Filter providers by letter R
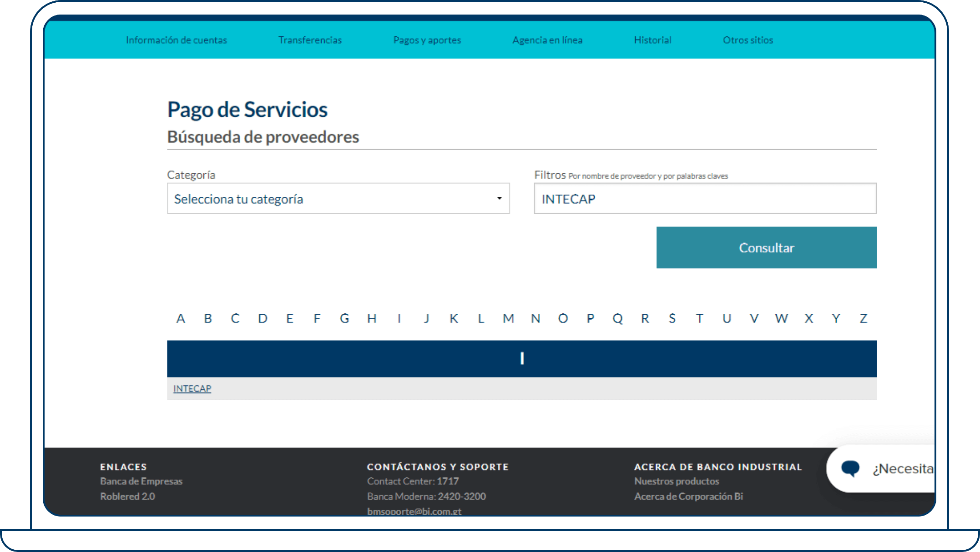Viewport: 980px width, 552px height. point(645,318)
